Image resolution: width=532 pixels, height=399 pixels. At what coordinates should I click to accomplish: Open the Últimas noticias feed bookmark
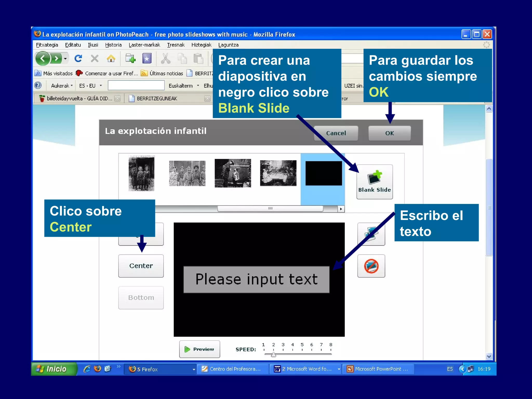pyautogui.click(x=162, y=73)
